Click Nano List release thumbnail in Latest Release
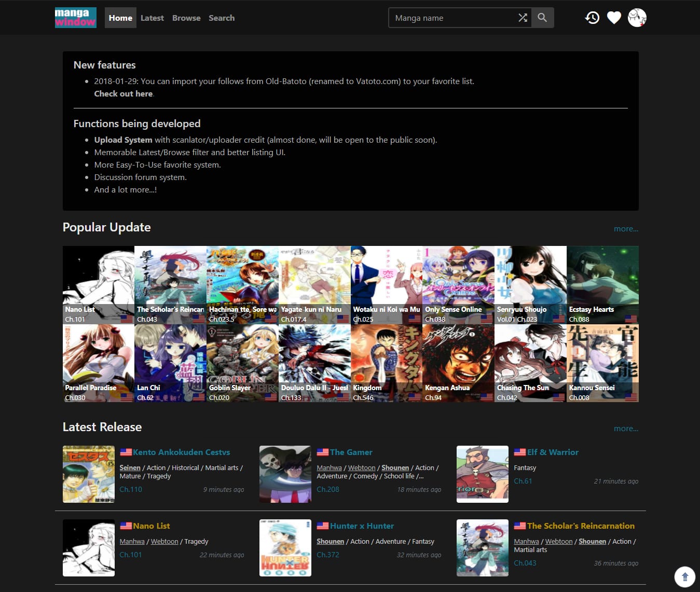The height and width of the screenshot is (592, 700). tap(89, 548)
